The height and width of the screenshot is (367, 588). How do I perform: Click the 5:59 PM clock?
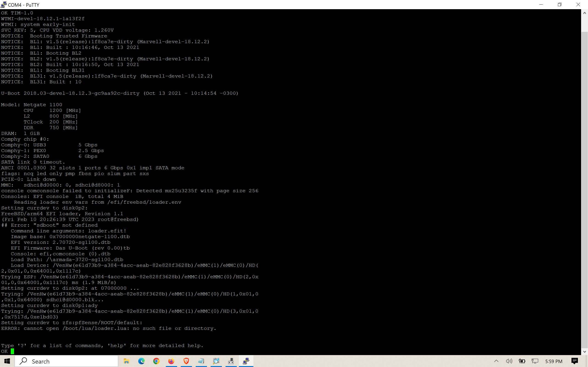(x=554, y=361)
